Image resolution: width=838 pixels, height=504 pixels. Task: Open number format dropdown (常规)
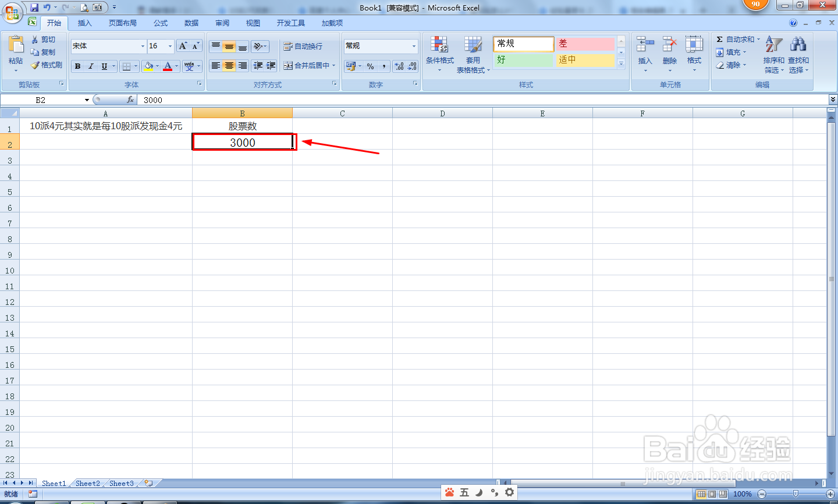pyautogui.click(x=414, y=46)
